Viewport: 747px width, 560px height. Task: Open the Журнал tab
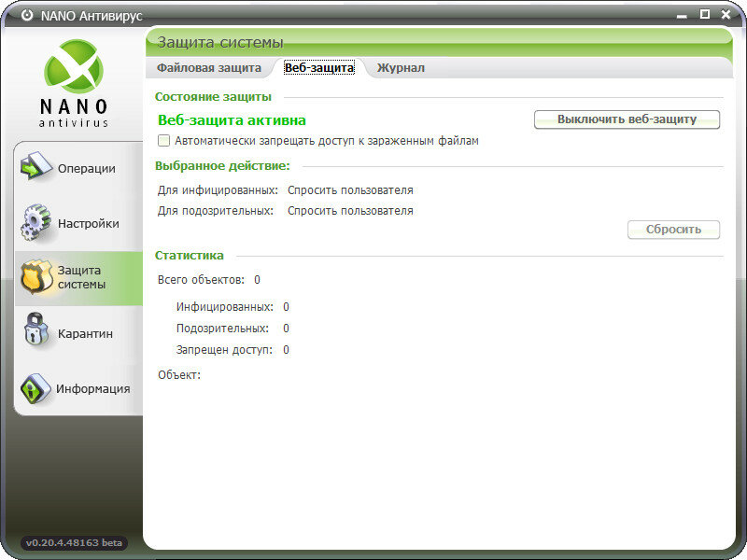pos(401,68)
